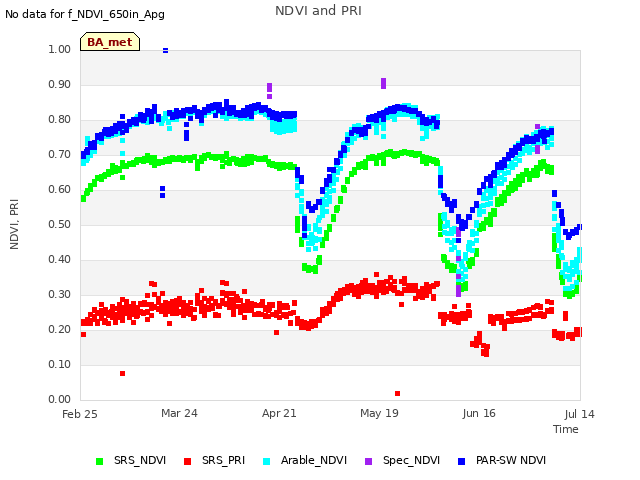Click the red outlier point near 0.08
This screenshot has height=480, width=640.
[122, 373]
